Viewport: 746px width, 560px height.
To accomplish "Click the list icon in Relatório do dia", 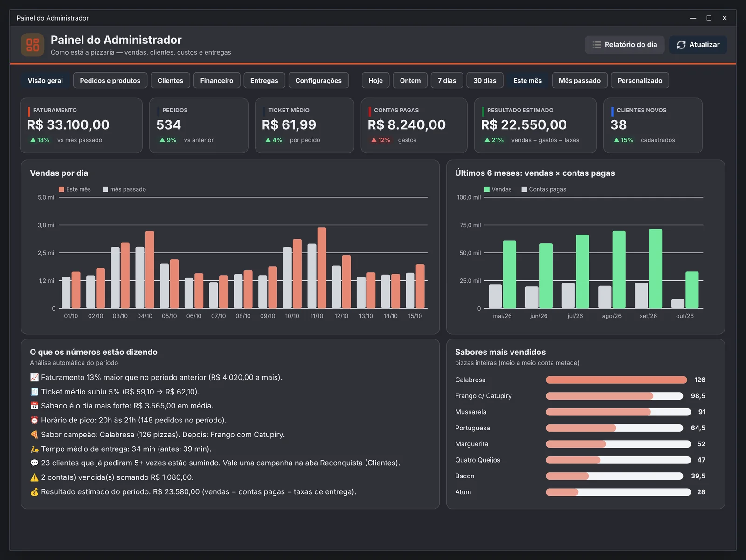I will (597, 45).
